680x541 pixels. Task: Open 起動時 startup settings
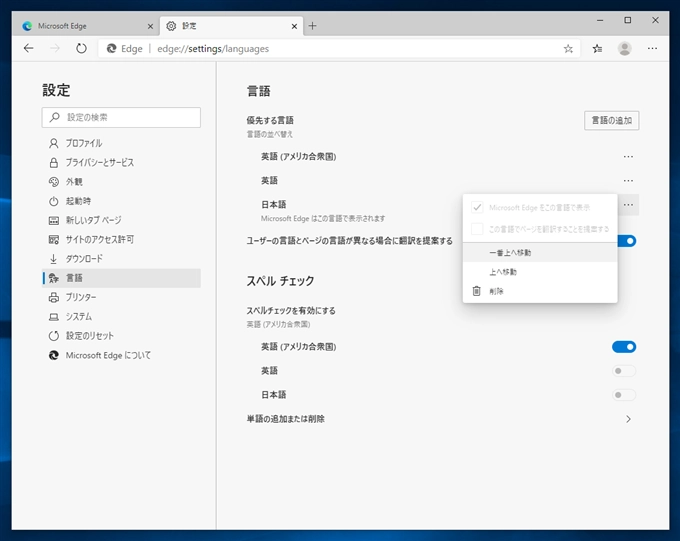point(121,201)
